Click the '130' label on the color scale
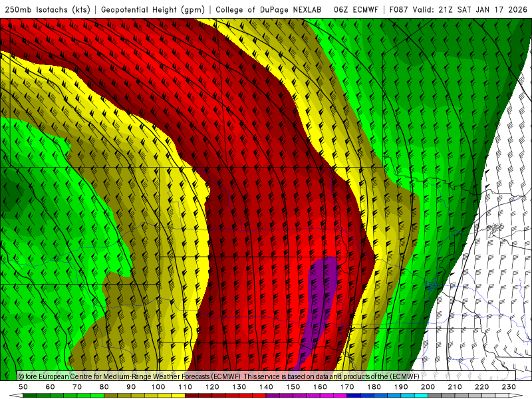 point(239,387)
